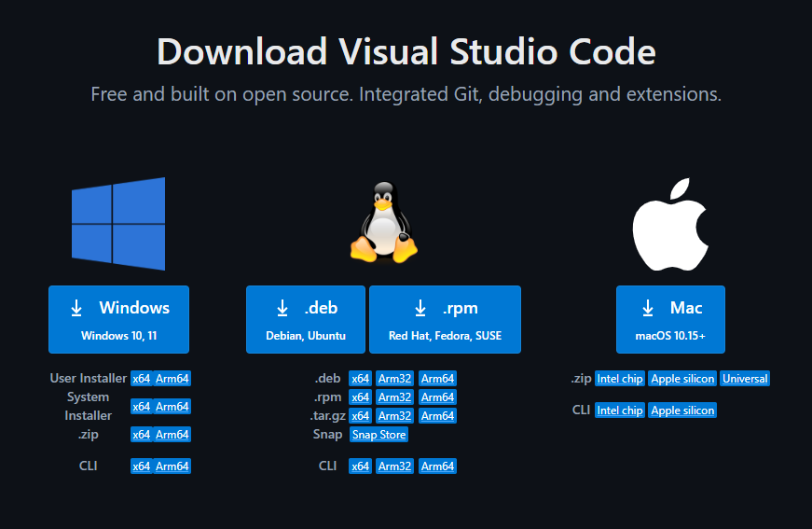This screenshot has width=812, height=529.
Task: Choose Windows System Installer x64
Action: tap(142, 407)
